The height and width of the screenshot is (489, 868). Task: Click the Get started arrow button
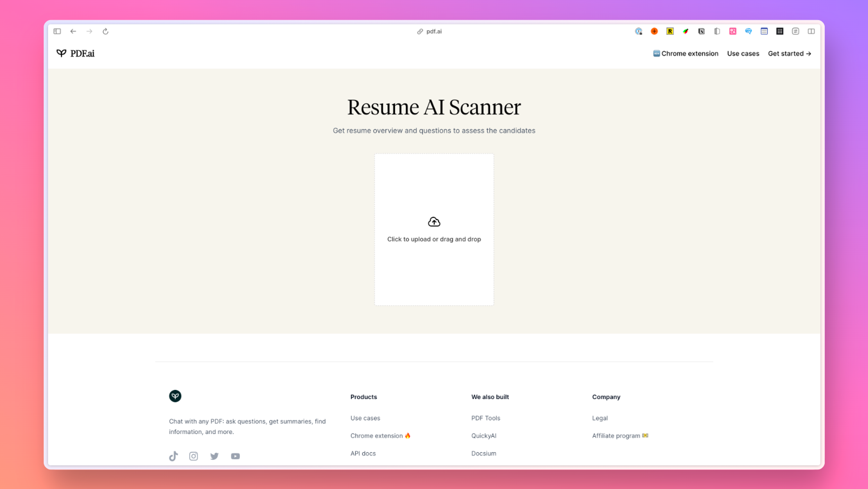pyautogui.click(x=789, y=53)
